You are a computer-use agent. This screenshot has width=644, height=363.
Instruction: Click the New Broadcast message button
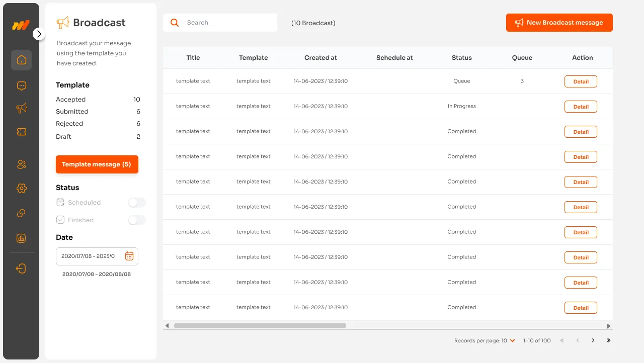(559, 23)
